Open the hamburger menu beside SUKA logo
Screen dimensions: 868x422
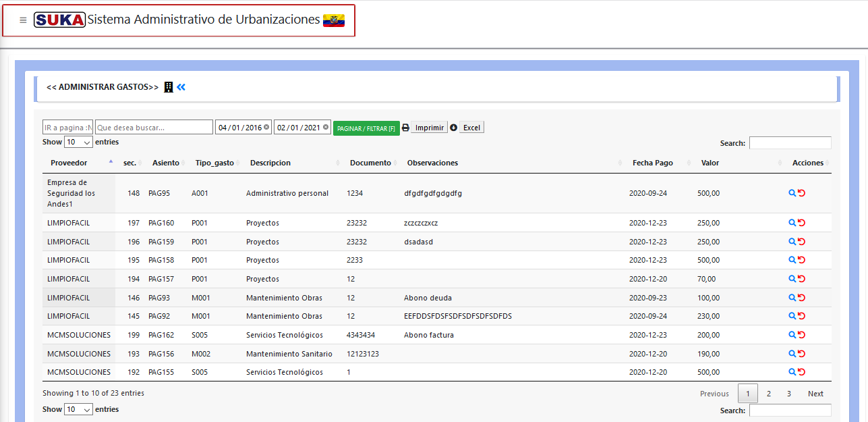pos(23,20)
